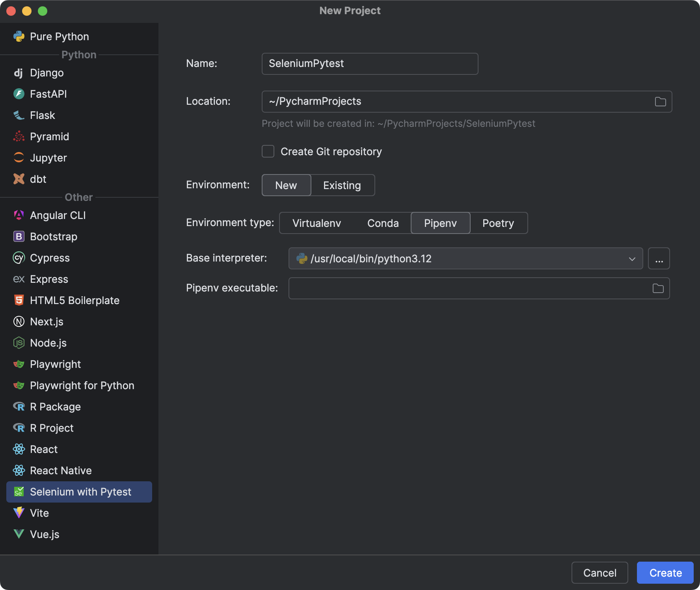This screenshot has width=700, height=590.
Task: Open the Flask project type
Action: point(19,115)
